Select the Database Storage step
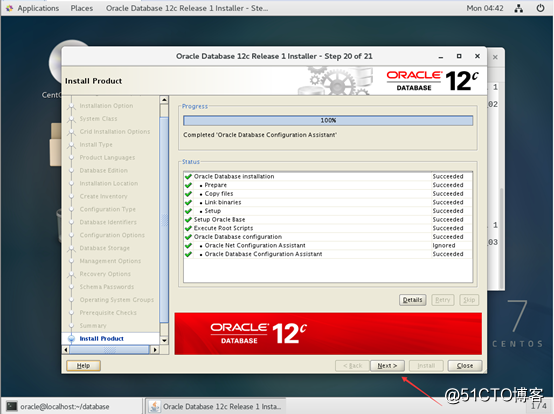554x414 pixels. pyautogui.click(x=105, y=248)
